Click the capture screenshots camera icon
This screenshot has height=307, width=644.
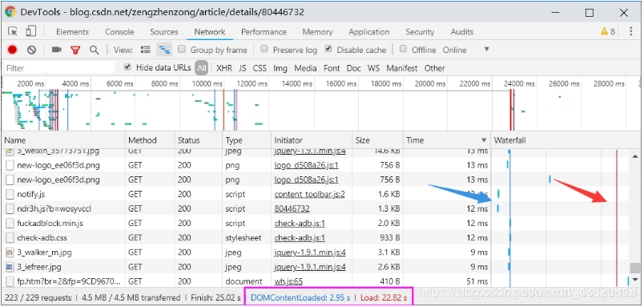coord(56,50)
